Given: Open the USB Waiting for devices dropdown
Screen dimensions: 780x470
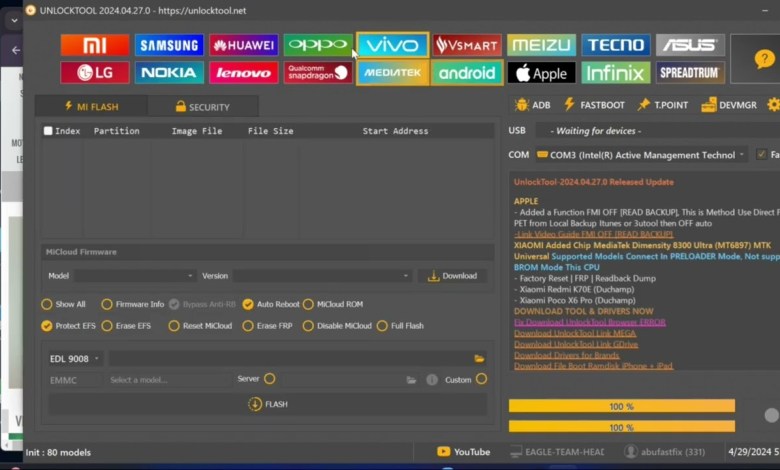Looking at the screenshot, I should point(658,131).
